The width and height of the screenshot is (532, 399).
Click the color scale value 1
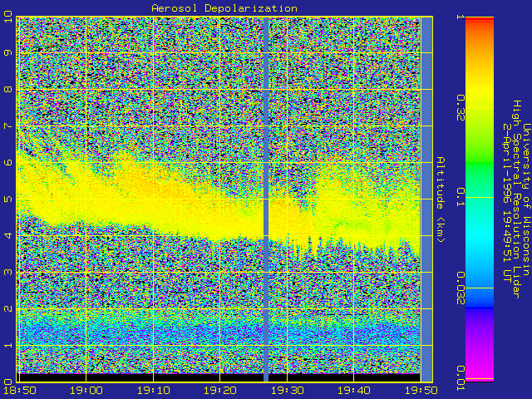click(x=460, y=17)
